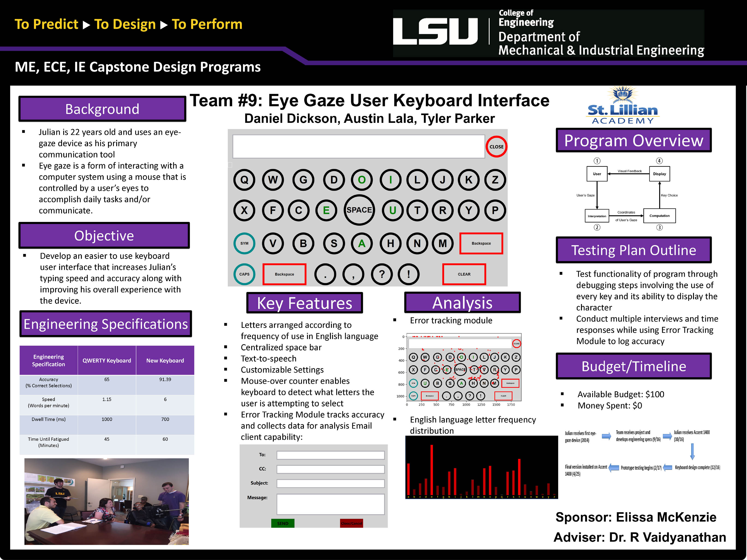Screen dimensions: 747x560
Task: Click the L key on the large keyboard
Action: [417, 180]
